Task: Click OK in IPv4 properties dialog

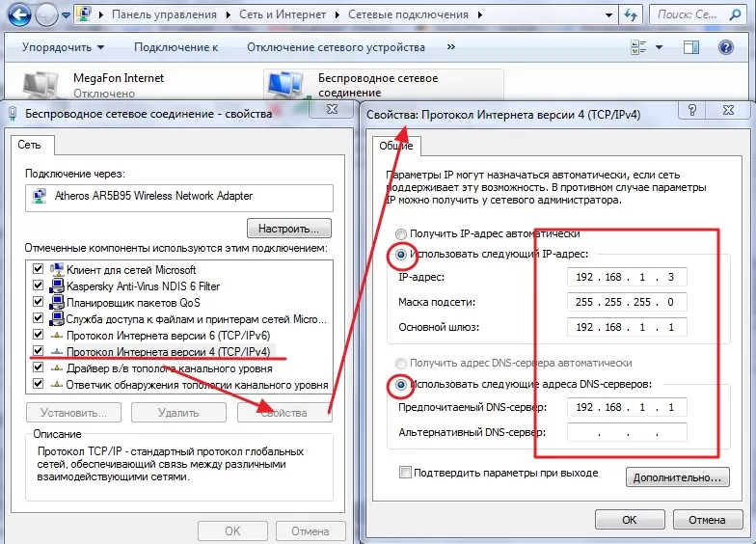Action: pos(630,520)
